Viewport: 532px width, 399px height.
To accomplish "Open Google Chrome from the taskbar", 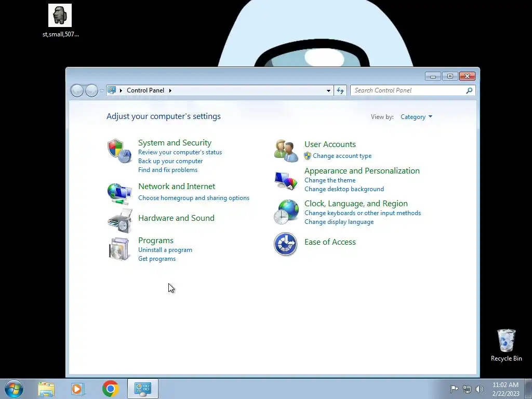I will point(110,389).
